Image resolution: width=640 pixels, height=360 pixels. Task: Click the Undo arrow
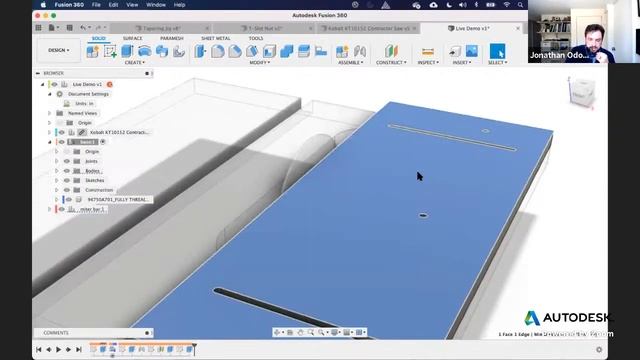(x=84, y=28)
